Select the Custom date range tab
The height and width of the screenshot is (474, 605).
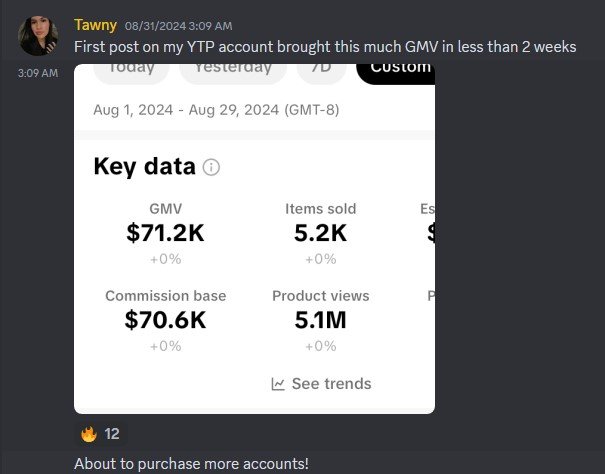(398, 68)
